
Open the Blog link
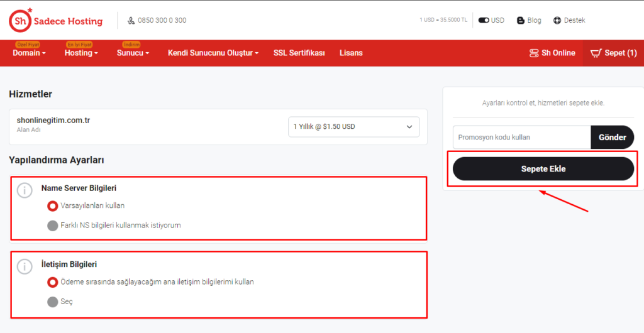point(534,20)
